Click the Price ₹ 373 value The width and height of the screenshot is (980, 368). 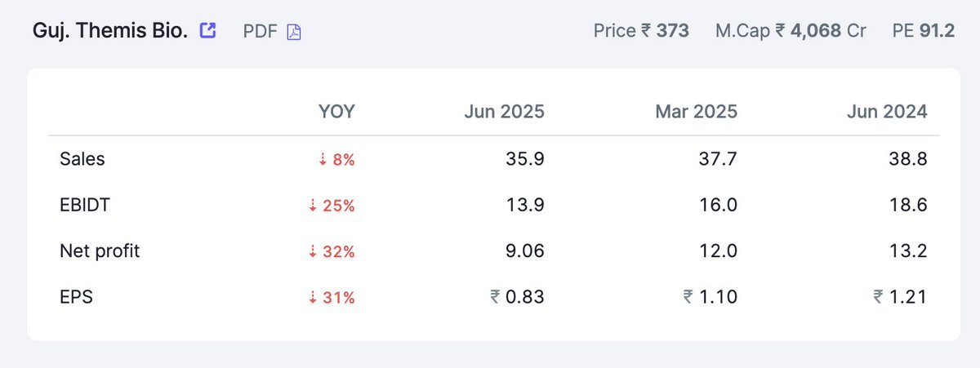[x=641, y=31]
